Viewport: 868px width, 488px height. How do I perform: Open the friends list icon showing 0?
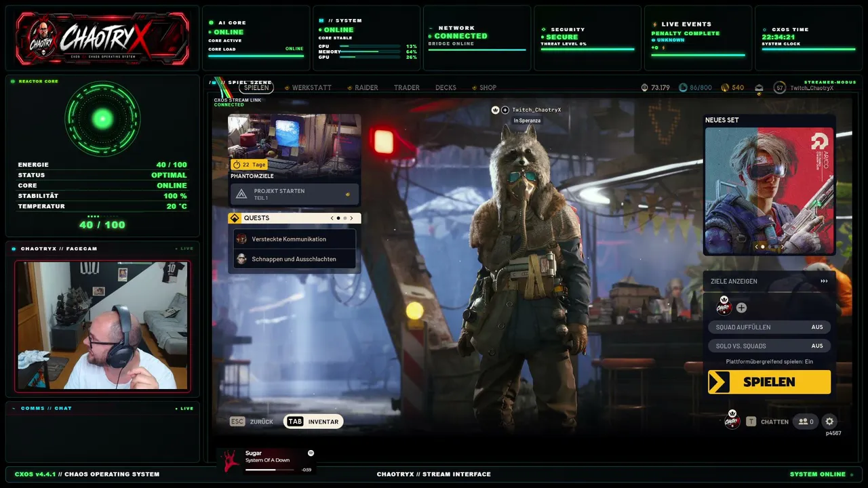[x=805, y=422]
